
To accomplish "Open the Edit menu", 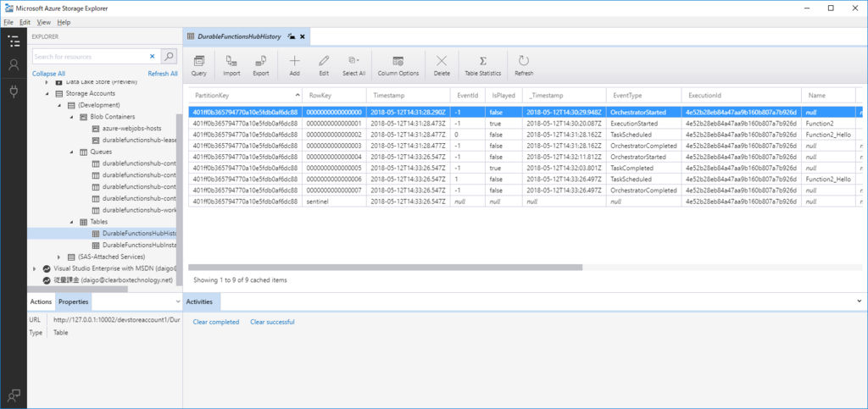I will 25,22.
